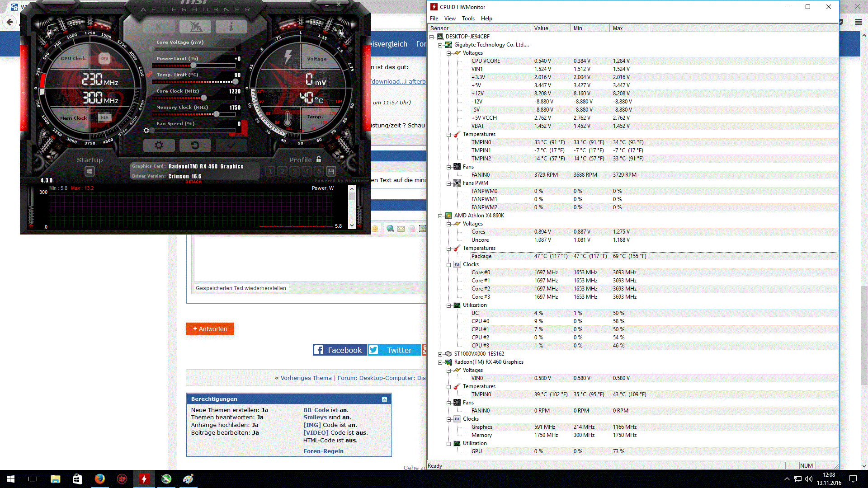
Task: Open the Tools menu in HWMonitor
Action: [468, 19]
